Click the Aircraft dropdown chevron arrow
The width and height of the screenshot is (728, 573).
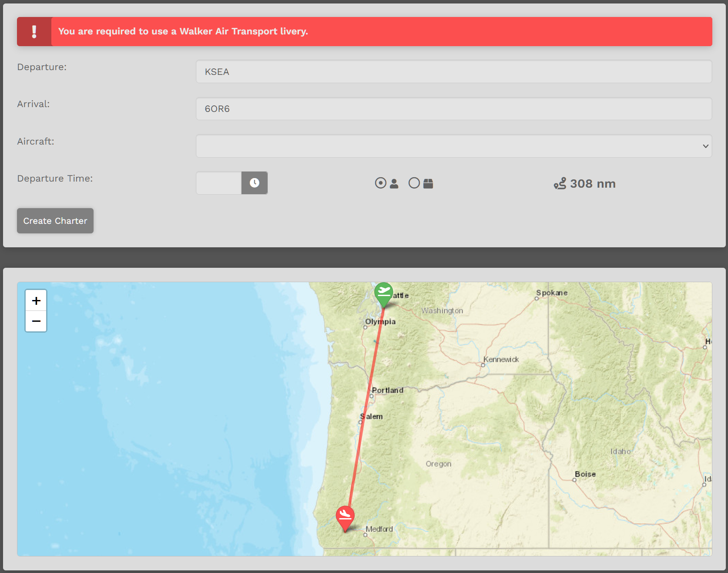[x=705, y=146]
